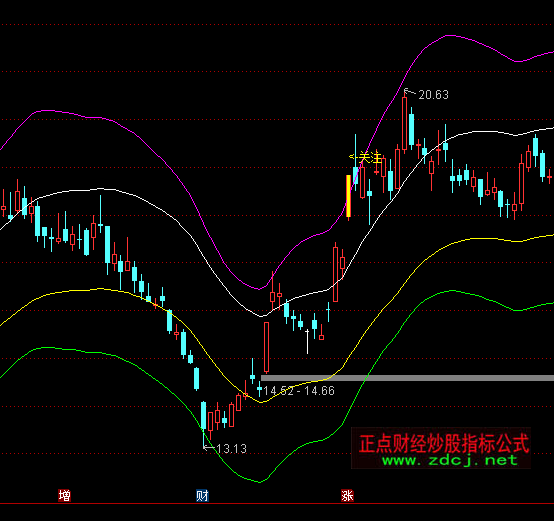Image resolution: width=554 pixels, height=521 pixels.
Task: Click the 正点财经炒股指标公式 watermark title
Action: pos(444,444)
